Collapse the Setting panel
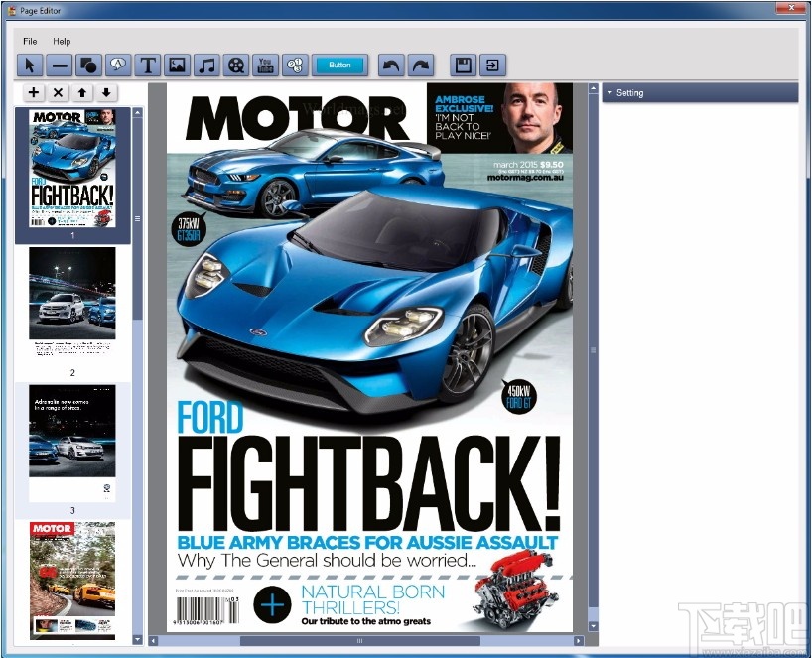812x658 pixels. tap(610, 92)
